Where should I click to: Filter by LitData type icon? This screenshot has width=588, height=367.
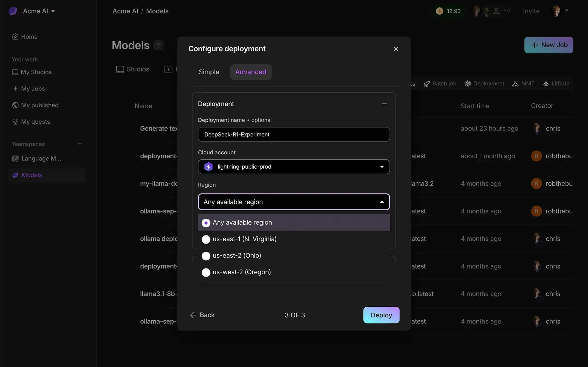coord(546,84)
